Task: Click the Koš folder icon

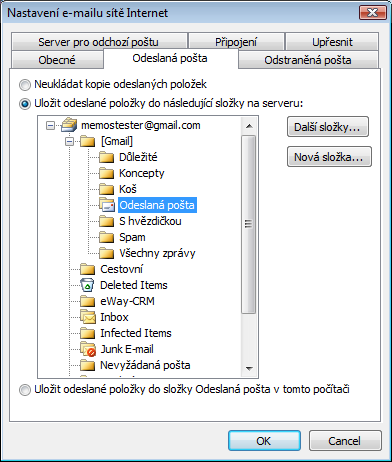Action: (x=106, y=189)
